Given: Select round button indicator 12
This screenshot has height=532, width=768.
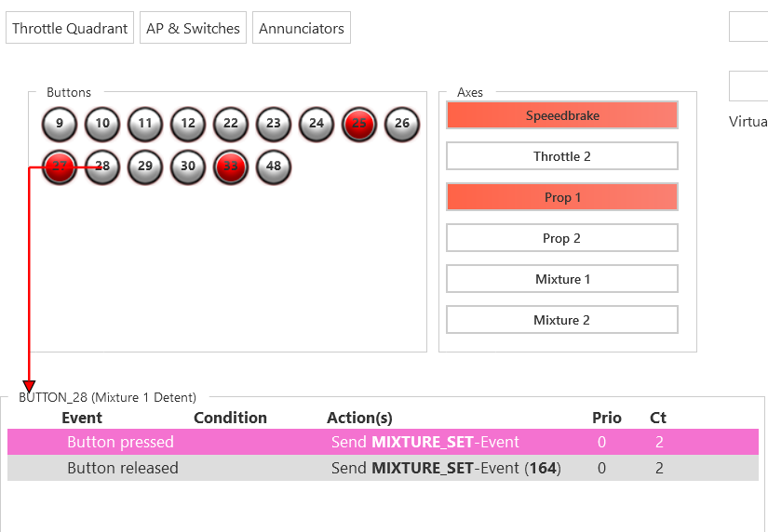Looking at the screenshot, I should 188,124.
